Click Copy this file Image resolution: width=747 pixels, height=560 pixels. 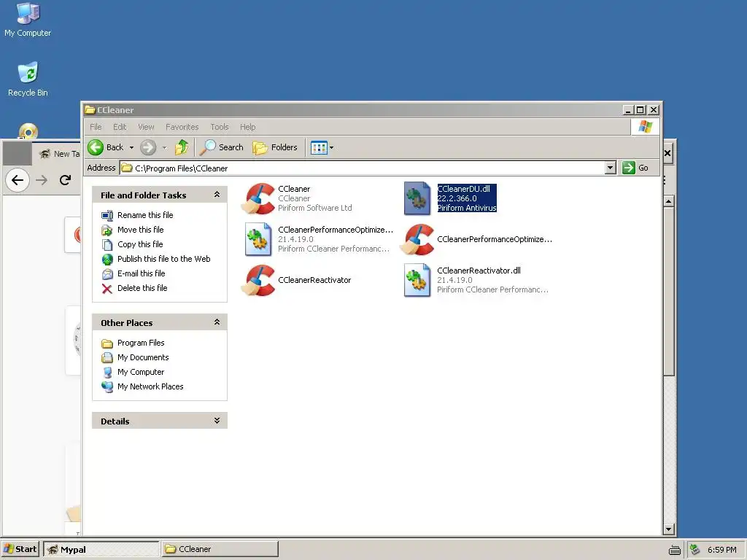[x=140, y=244]
